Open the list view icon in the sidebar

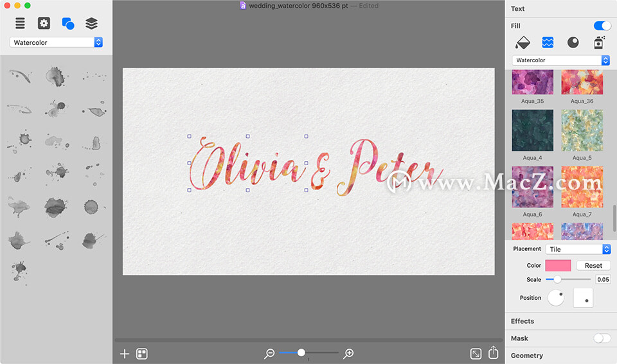[x=20, y=23]
